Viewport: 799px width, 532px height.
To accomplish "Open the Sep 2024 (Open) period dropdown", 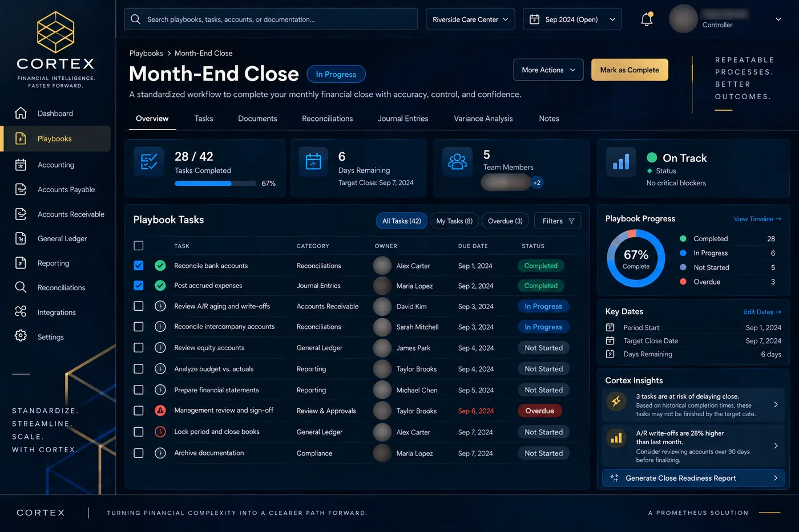I will [x=572, y=19].
